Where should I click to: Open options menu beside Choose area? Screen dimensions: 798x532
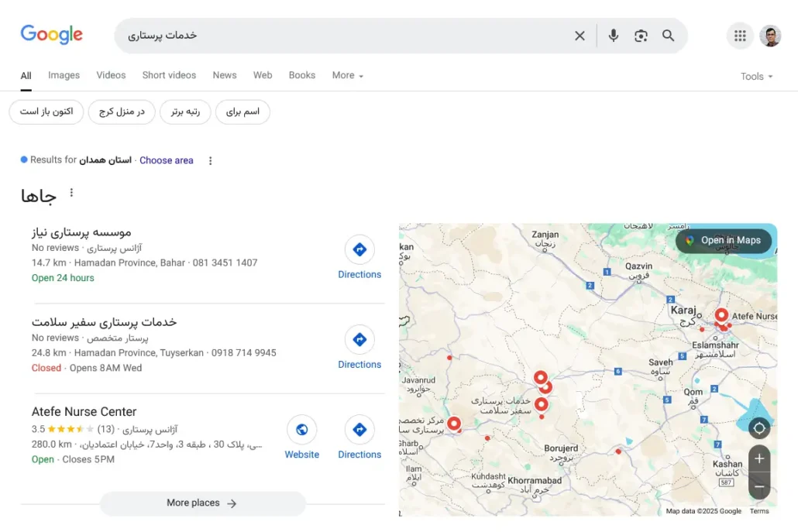point(210,161)
